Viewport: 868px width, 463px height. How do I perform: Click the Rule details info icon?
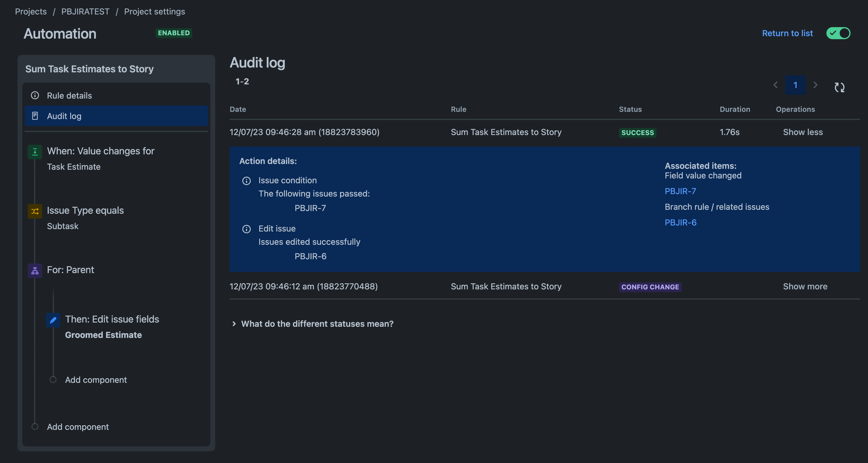[35, 95]
